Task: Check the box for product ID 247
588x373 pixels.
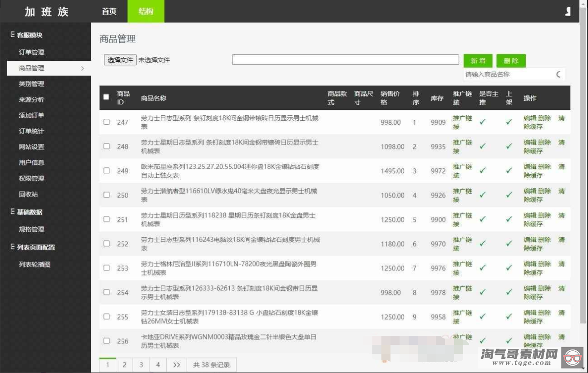Action: coord(106,122)
